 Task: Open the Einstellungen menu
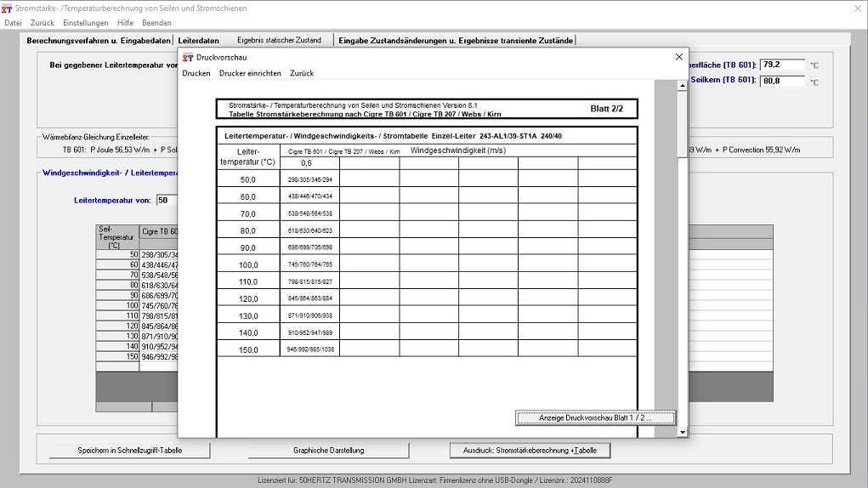(x=86, y=23)
